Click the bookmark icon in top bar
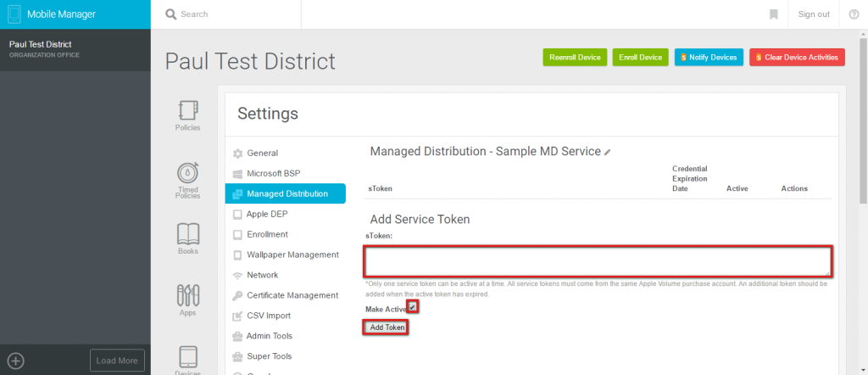Image resolution: width=868 pixels, height=375 pixels. click(773, 14)
